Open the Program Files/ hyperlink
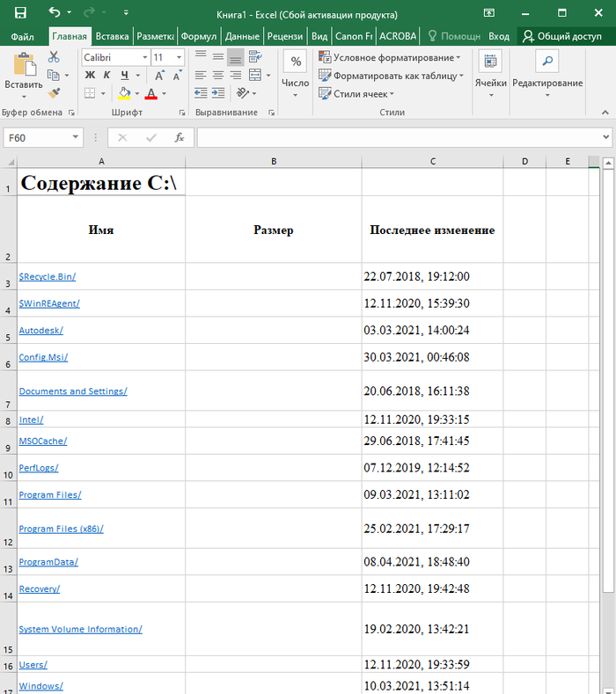 pos(50,494)
